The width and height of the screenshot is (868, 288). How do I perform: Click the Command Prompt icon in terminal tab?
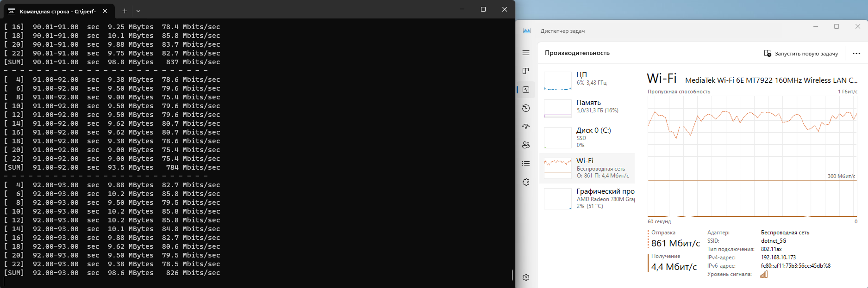(x=12, y=11)
